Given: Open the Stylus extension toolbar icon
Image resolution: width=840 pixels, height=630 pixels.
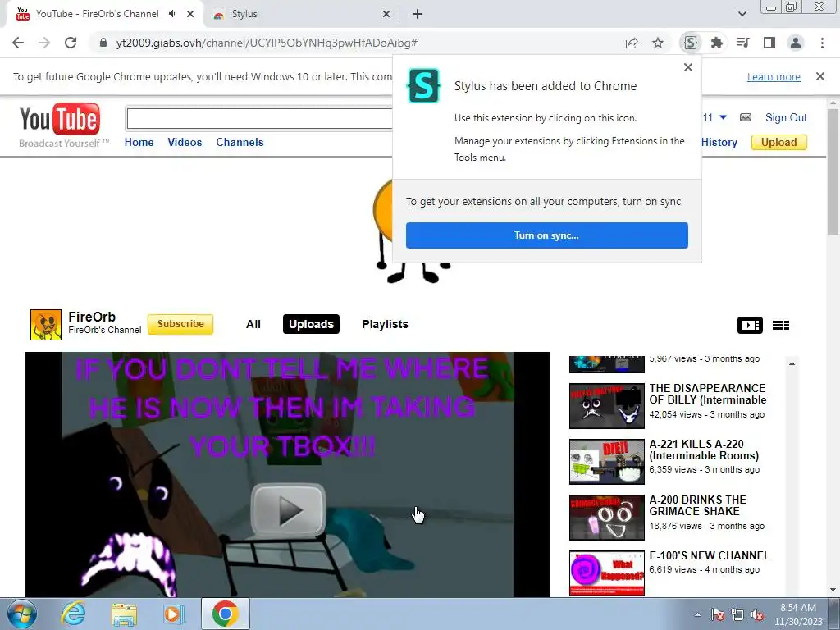Looking at the screenshot, I should coord(691,43).
